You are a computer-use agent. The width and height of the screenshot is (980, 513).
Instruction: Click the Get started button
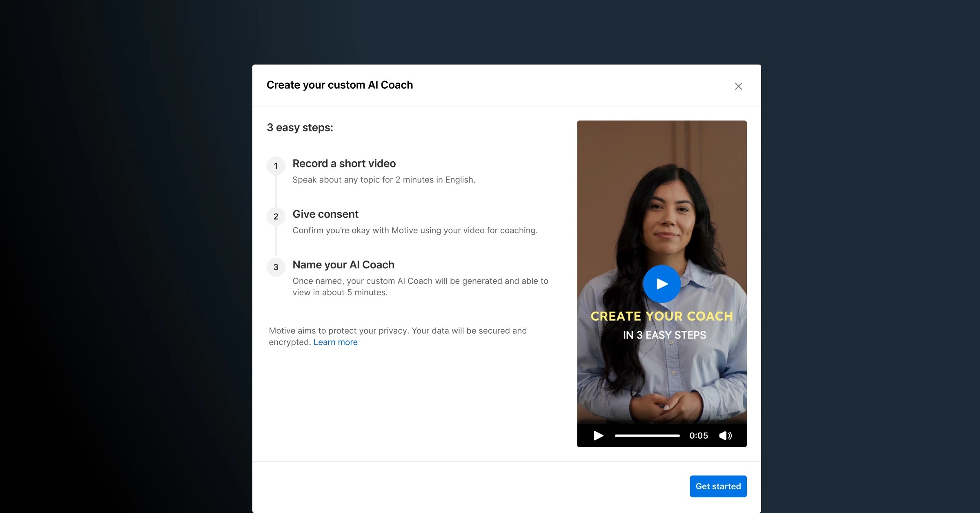718,486
